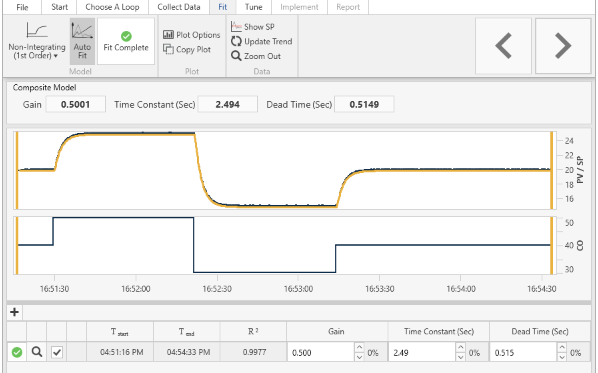The width and height of the screenshot is (598, 373).
Task: Open the Tune tab
Action: pyautogui.click(x=254, y=7)
